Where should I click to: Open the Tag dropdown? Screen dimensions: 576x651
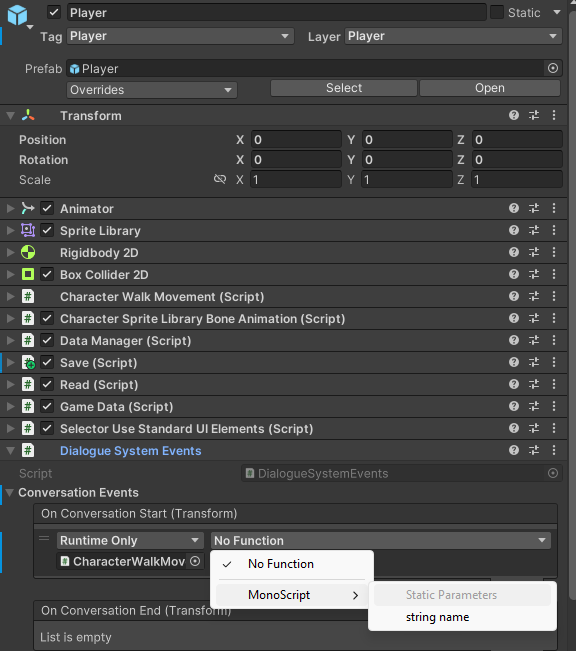[180, 36]
